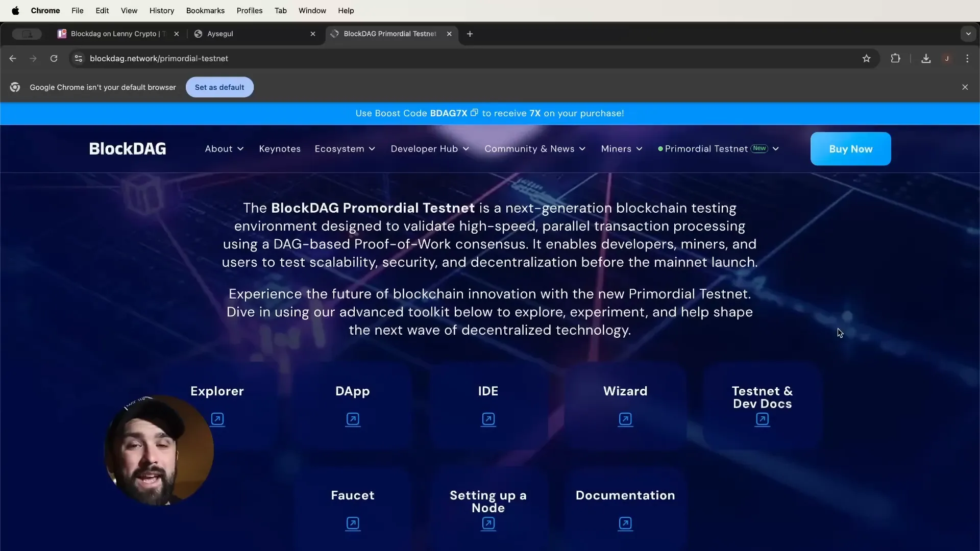Viewport: 980px width, 551px height.
Task: Open the DApp external link icon
Action: coord(353,419)
